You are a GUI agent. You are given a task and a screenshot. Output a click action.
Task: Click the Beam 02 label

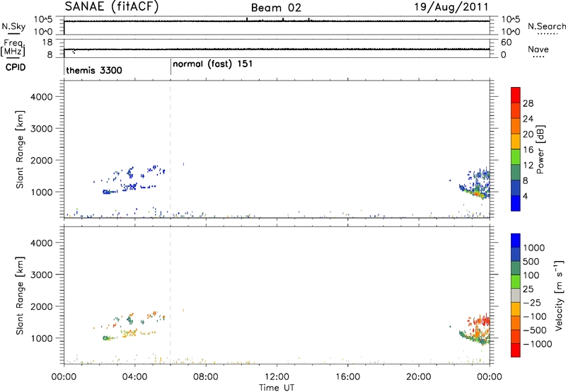coord(276,8)
